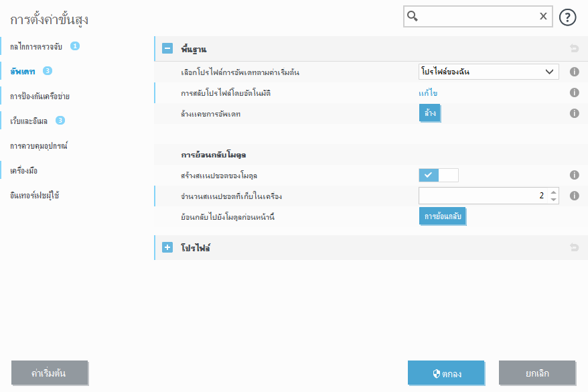588x392 pixels.
Task: Open การป้องกันเครือข่าย in the sidebar
Action: coord(40,96)
